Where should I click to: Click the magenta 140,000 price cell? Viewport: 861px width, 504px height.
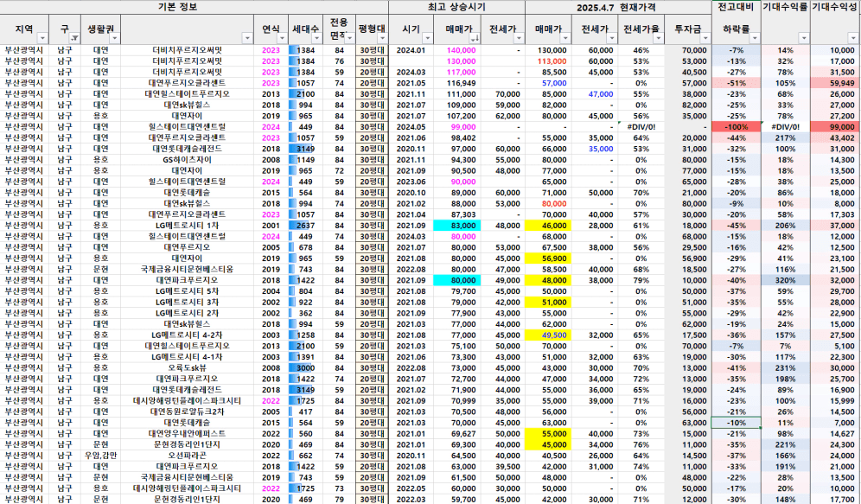coord(456,50)
